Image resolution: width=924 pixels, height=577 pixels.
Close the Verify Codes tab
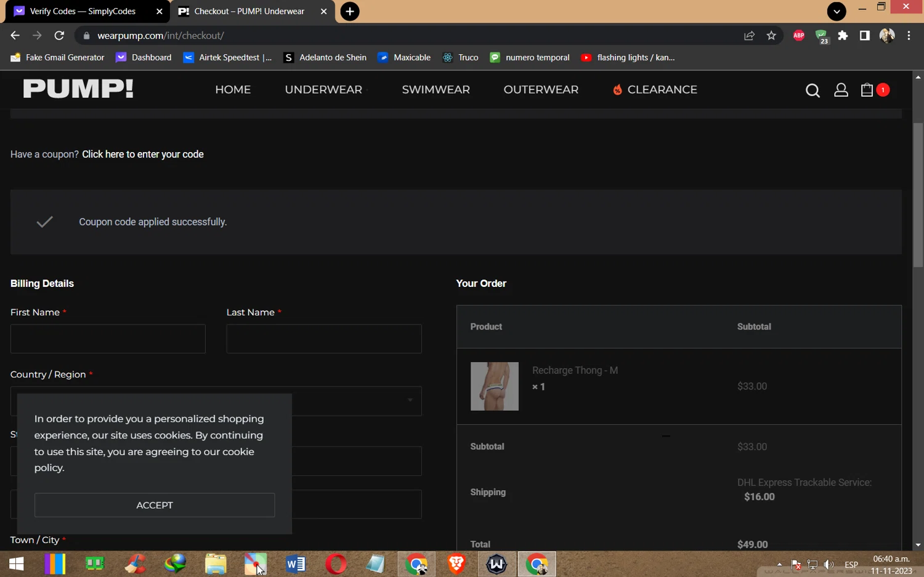[x=159, y=11]
